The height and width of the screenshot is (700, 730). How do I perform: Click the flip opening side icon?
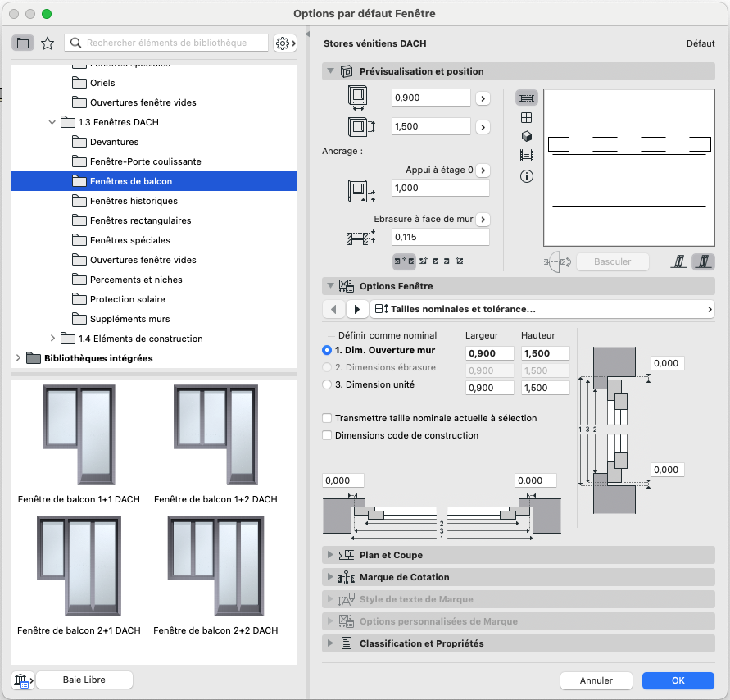(x=557, y=261)
